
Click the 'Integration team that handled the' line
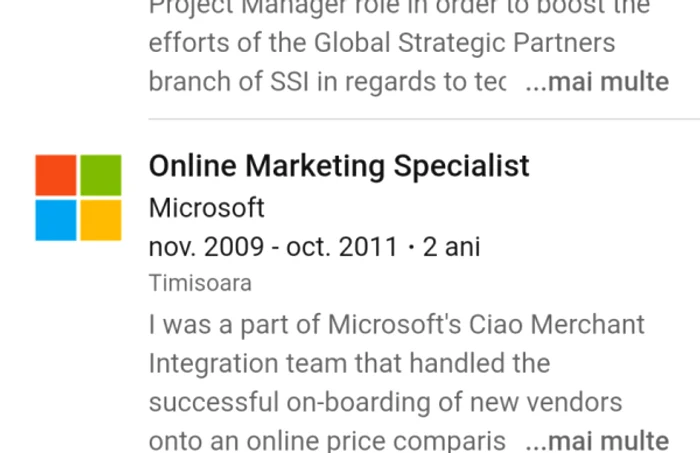349,363
